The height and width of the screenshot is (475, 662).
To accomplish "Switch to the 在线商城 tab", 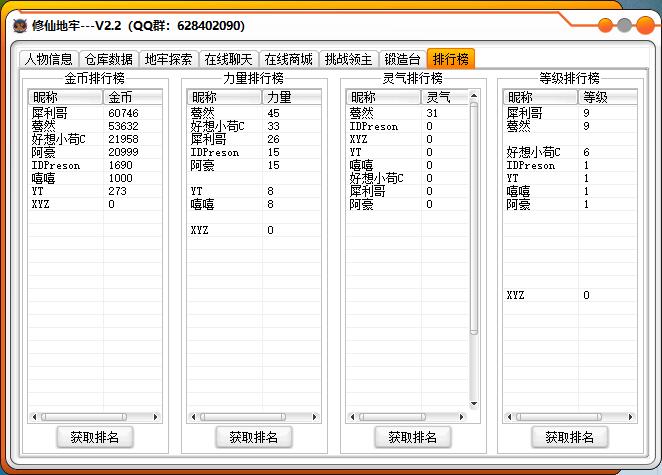I will coord(288,59).
